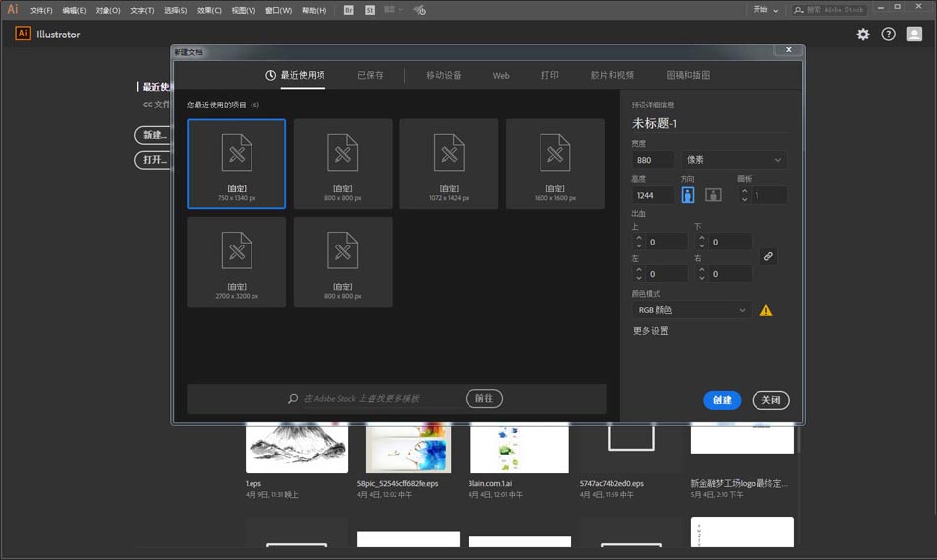Open the help question mark icon
937x560 pixels.
click(x=888, y=35)
